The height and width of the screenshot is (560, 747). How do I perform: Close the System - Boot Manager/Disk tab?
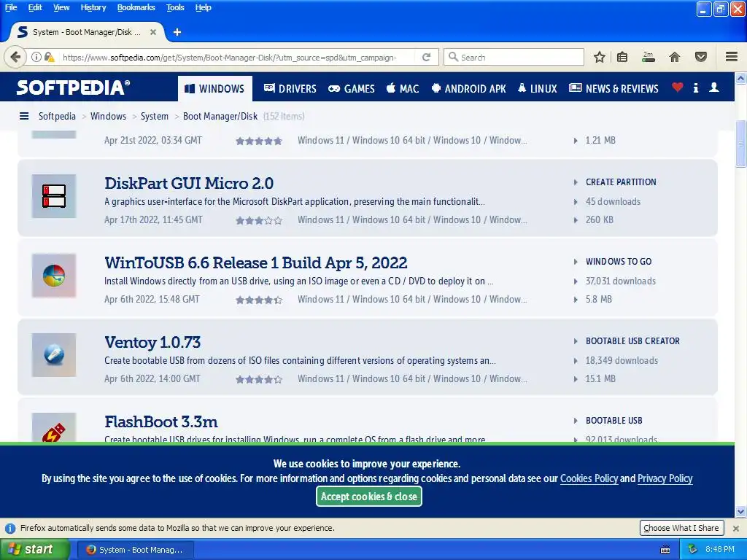[153, 32]
